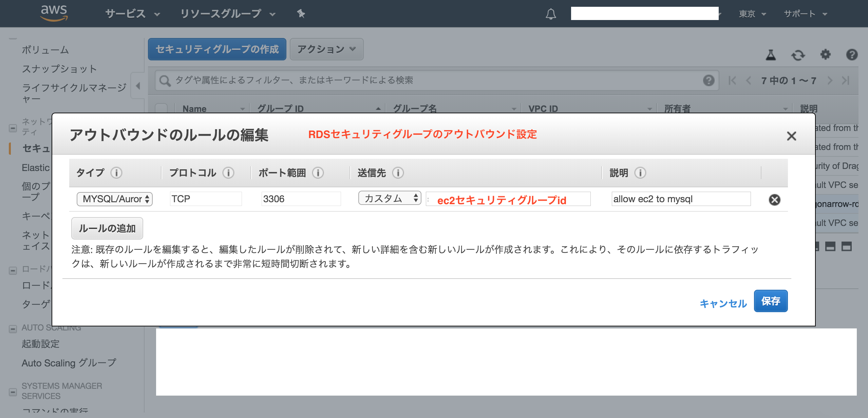This screenshot has height=418, width=868.
Task: Click the ルールの追加 button
Action: point(107,228)
